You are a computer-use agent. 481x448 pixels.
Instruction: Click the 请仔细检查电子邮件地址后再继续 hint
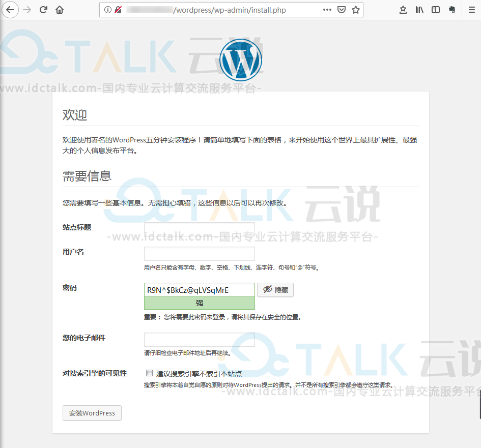point(187,353)
